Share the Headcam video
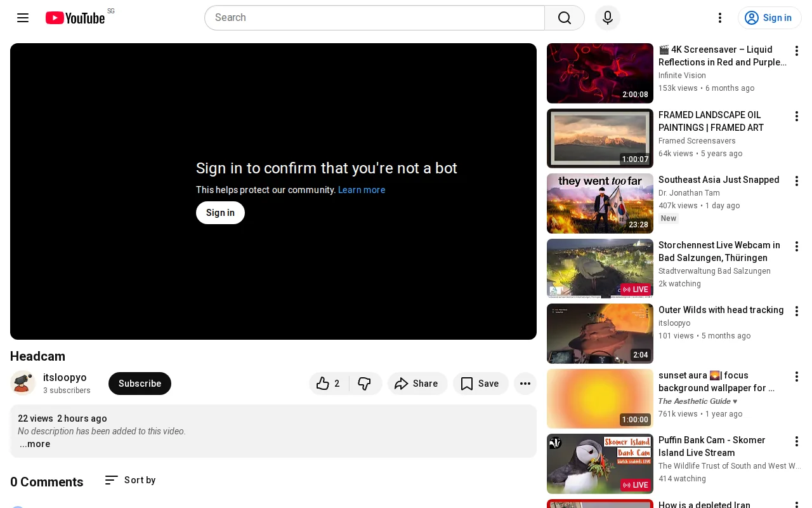812x508 pixels. 417,384
